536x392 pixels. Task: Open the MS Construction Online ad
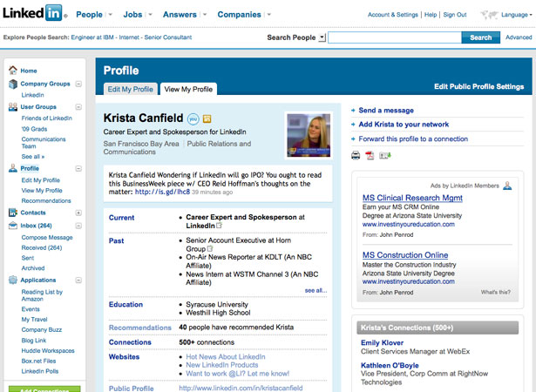coord(405,255)
